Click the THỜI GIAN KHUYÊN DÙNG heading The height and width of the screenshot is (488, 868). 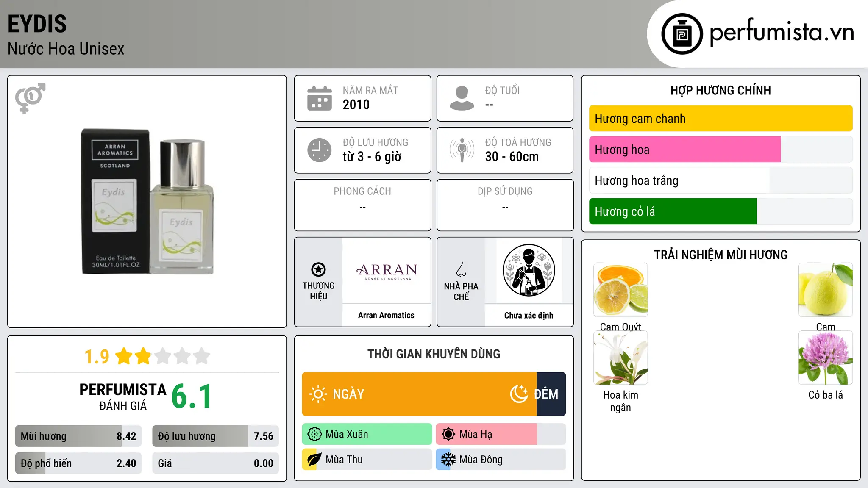pos(434,354)
